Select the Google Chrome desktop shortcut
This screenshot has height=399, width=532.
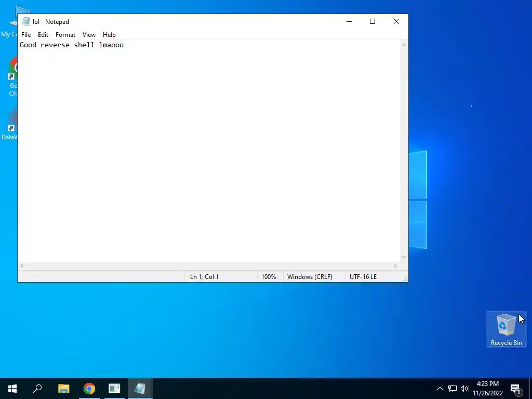coord(13,77)
